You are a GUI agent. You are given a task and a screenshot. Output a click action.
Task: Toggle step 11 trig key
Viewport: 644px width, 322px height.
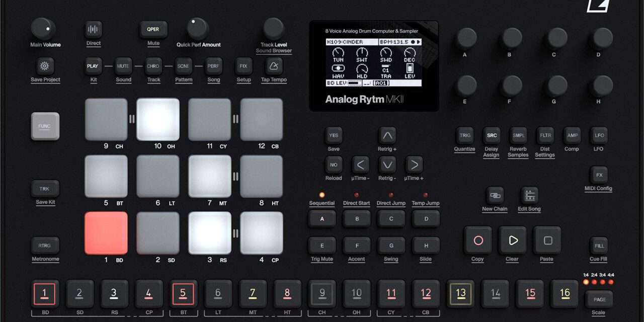(391, 293)
